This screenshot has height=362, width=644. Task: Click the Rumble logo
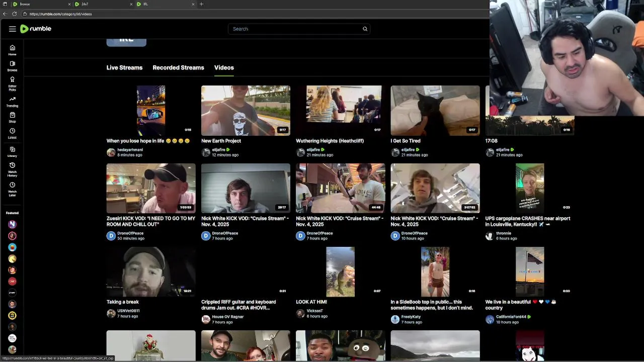click(x=36, y=29)
